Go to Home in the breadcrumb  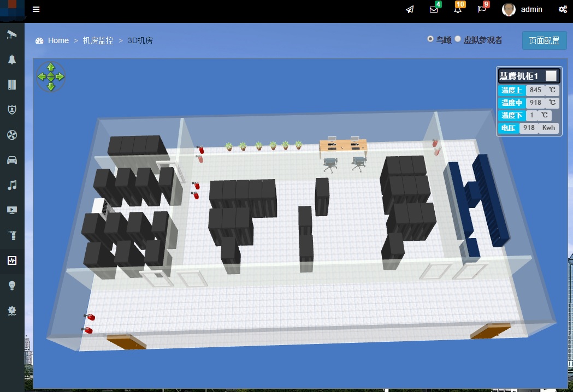pos(58,40)
